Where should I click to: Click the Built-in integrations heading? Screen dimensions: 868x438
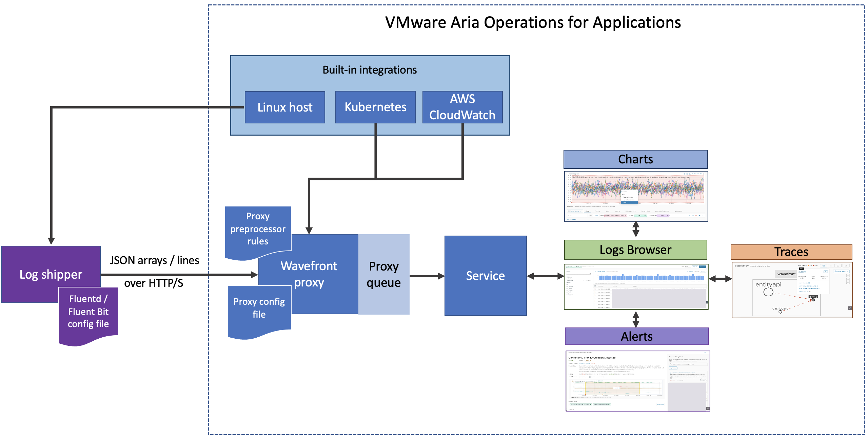pos(370,70)
